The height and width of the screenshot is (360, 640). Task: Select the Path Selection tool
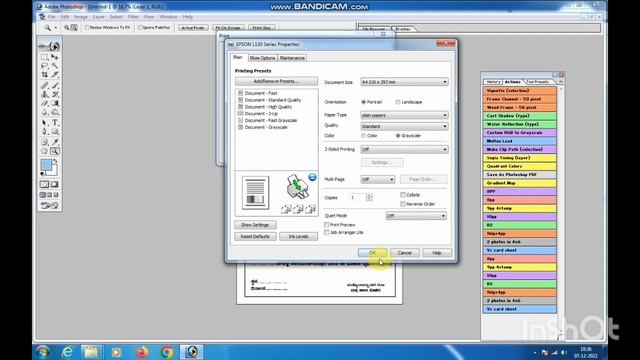tap(44, 122)
